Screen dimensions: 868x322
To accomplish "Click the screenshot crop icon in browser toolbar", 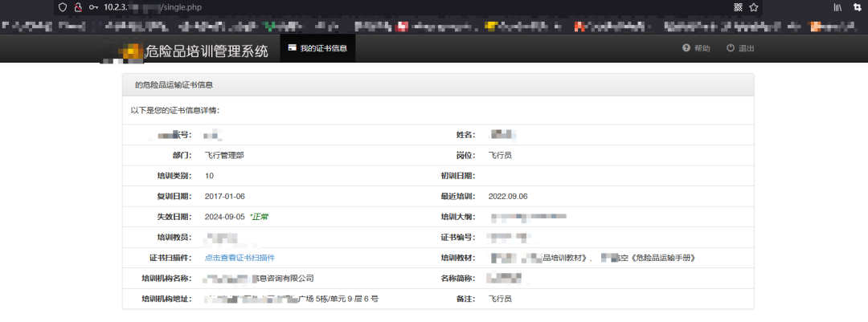I will [x=858, y=7].
